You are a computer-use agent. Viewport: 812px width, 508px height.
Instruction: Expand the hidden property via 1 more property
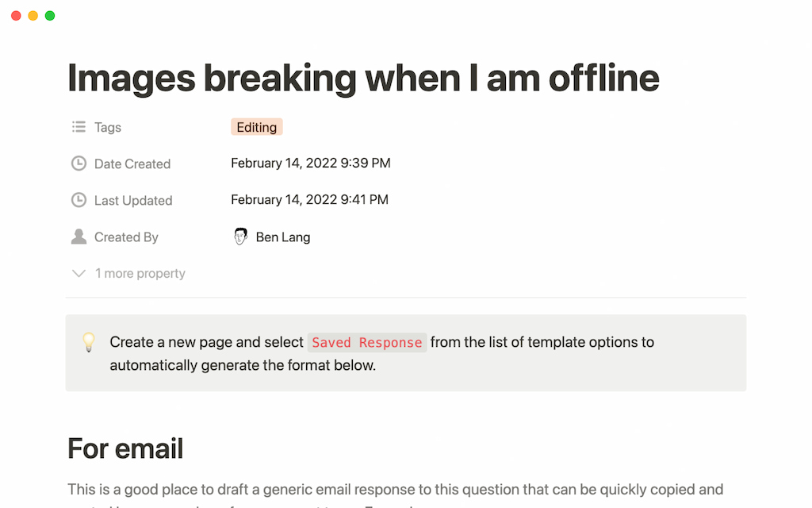click(x=140, y=273)
